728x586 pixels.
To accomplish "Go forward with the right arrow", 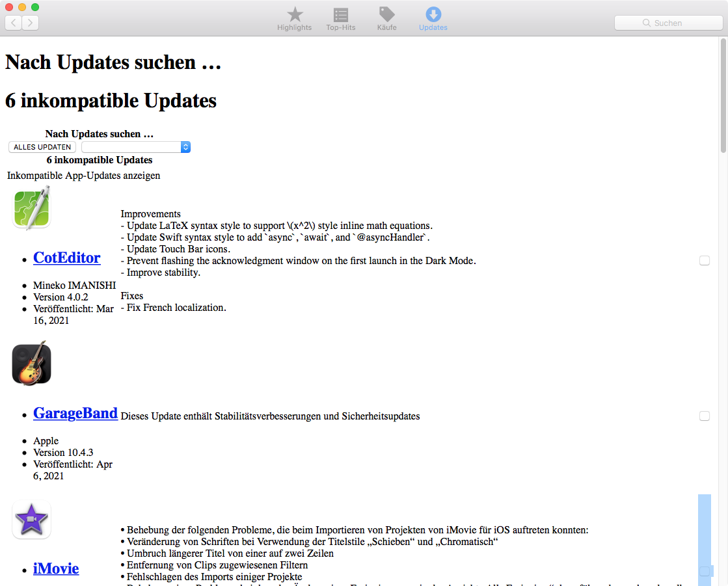I will coord(30,22).
